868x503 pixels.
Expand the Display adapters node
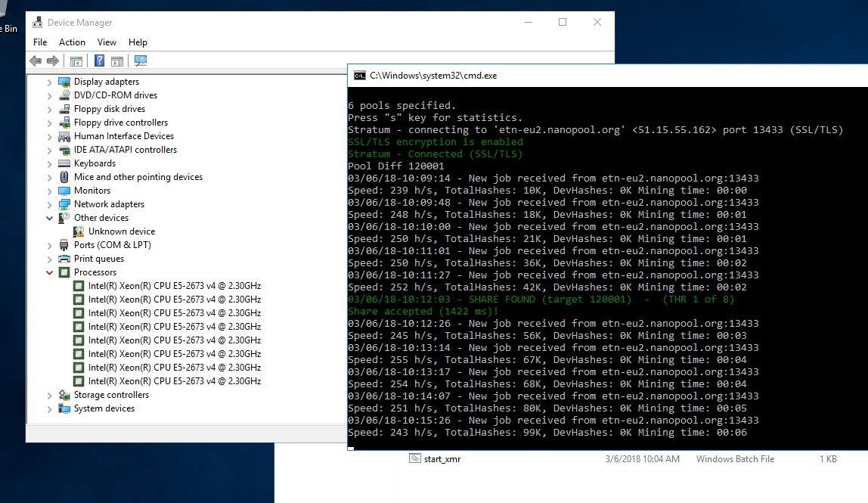(x=49, y=82)
